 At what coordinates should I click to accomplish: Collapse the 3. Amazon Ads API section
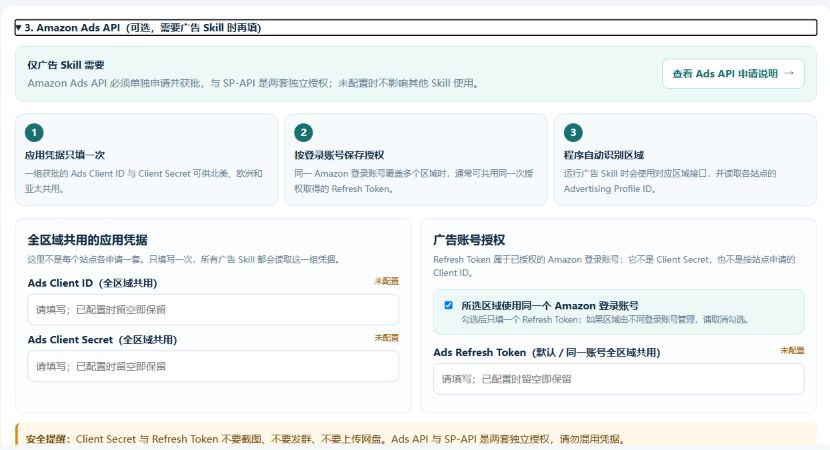pos(416,28)
